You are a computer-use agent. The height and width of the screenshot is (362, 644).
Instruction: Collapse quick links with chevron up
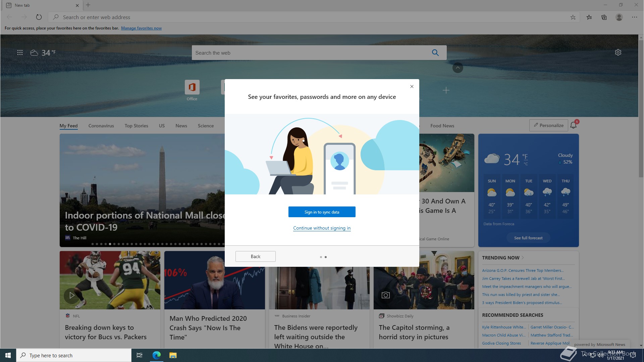coord(458,68)
